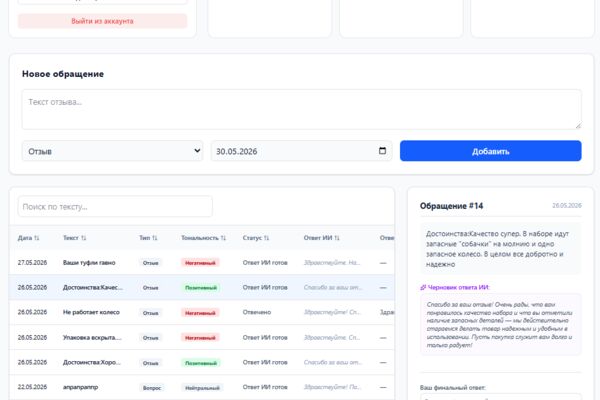This screenshot has height=400, width=600.
Task: Click 'Ответ ИИ готов' in Упаковка вскрыта row
Action: [265, 338]
